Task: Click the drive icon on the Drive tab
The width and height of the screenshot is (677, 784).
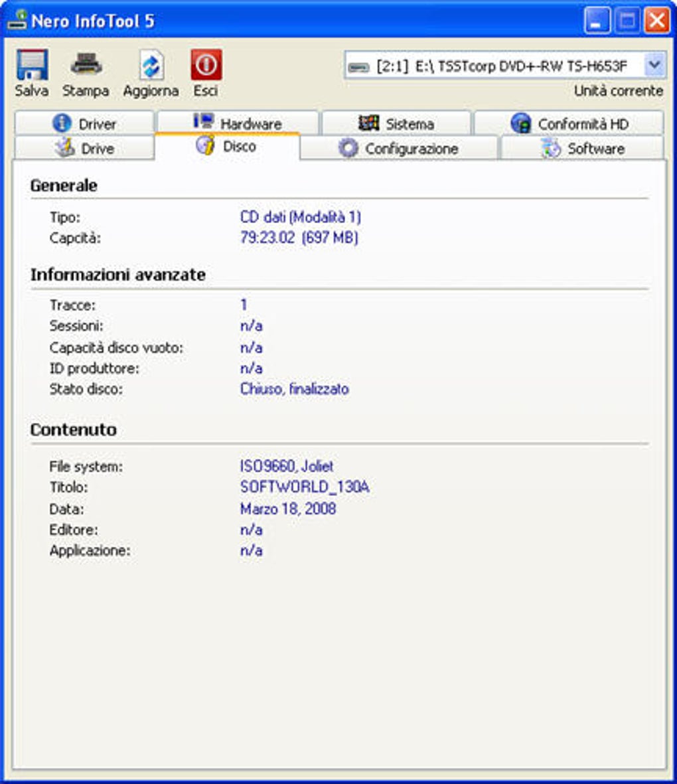Action: pyautogui.click(x=65, y=147)
